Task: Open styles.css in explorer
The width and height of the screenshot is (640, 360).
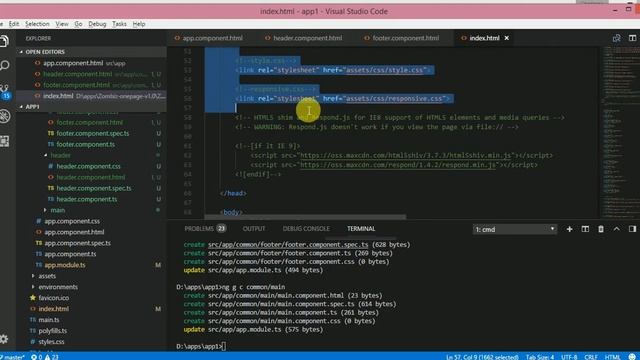Action: click(x=51, y=342)
